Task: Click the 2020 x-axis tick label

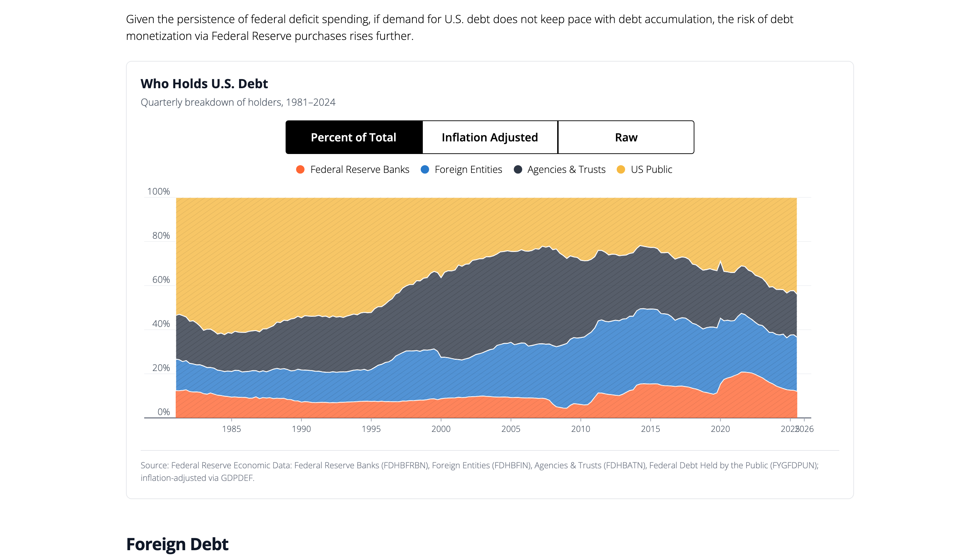Action: (720, 429)
